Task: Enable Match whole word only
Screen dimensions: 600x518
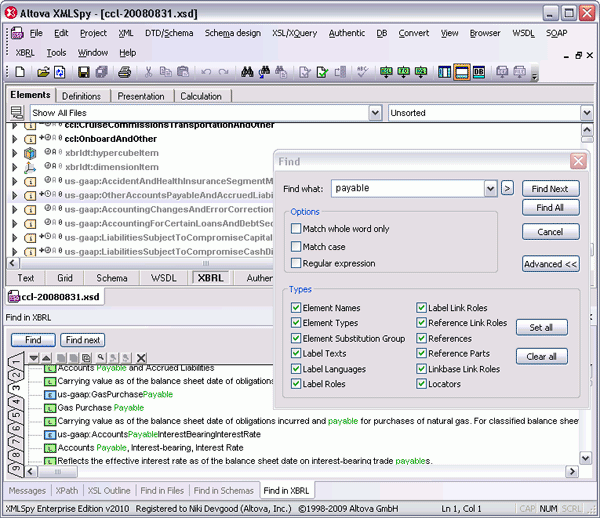Action: click(296, 229)
